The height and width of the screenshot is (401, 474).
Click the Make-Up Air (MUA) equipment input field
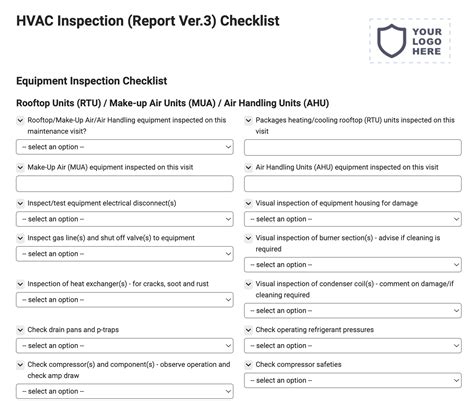[125, 184]
